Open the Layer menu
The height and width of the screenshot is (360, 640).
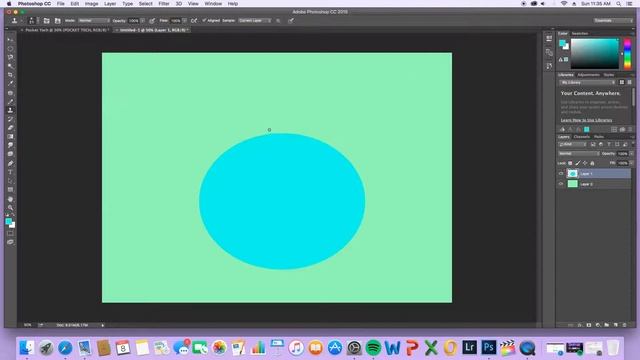(110, 4)
